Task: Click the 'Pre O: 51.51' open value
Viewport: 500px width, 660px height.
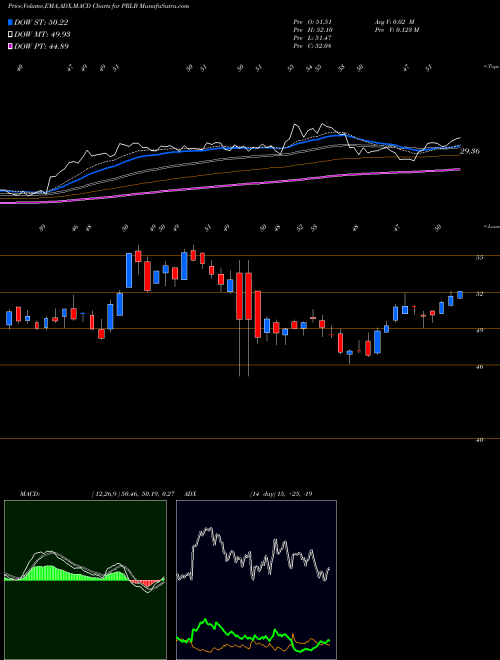Action: (313, 22)
